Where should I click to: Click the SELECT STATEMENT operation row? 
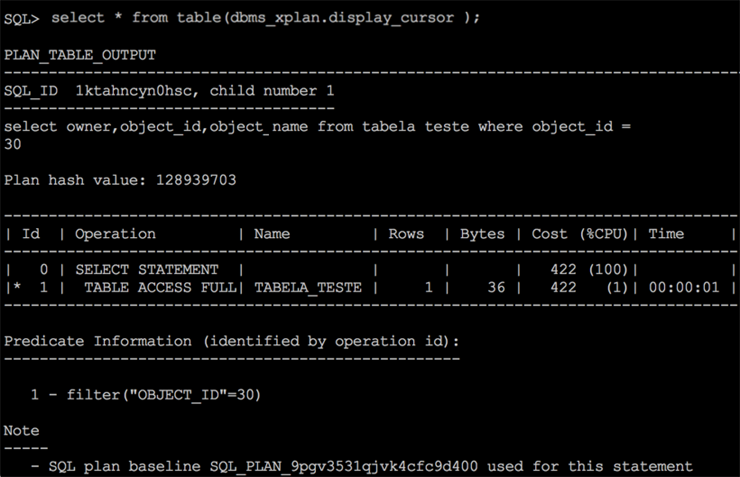pyautogui.click(x=147, y=269)
